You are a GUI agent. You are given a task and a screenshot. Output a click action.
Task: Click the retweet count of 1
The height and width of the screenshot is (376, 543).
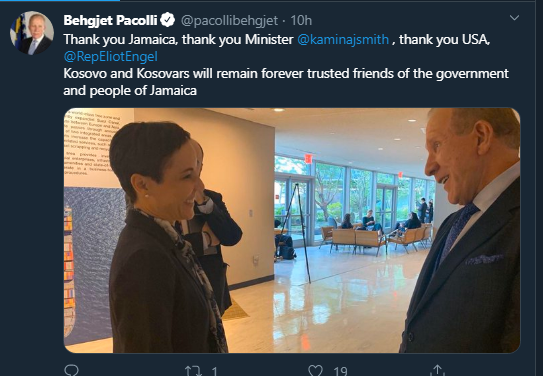pos(214,371)
